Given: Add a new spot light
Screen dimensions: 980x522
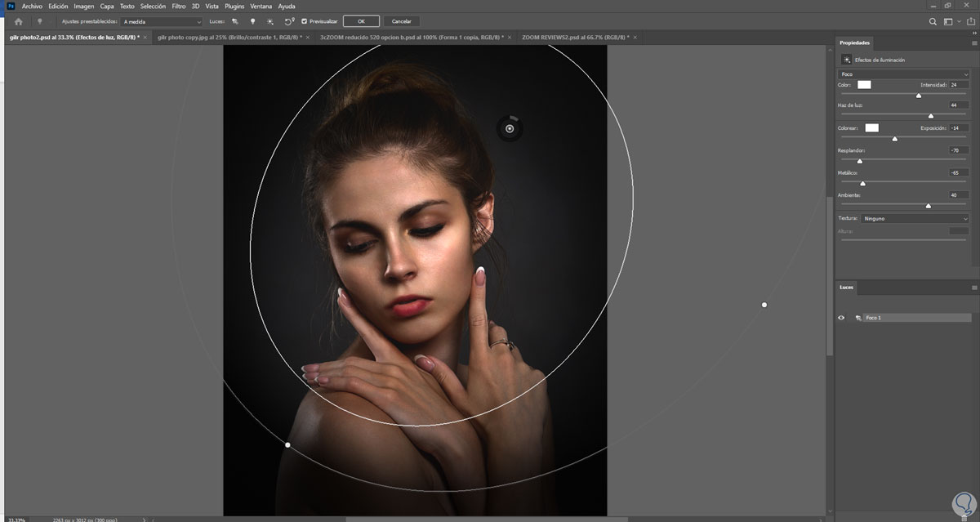Looking at the screenshot, I should (235, 21).
